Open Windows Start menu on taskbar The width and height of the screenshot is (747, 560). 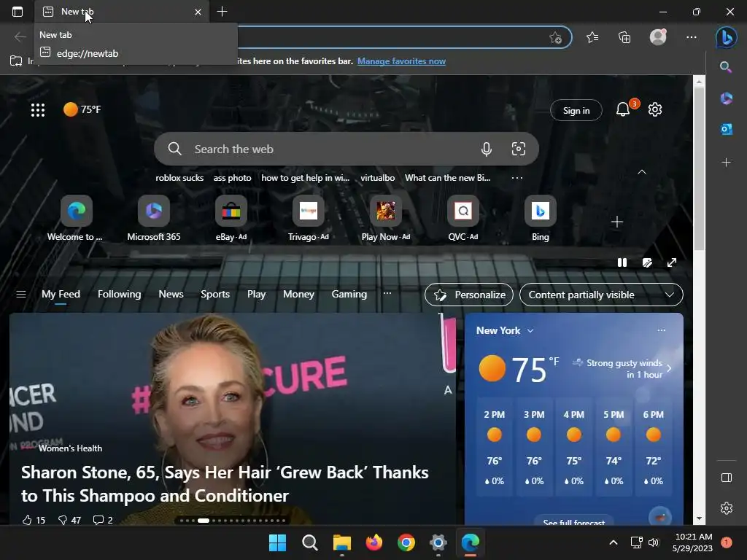click(277, 542)
